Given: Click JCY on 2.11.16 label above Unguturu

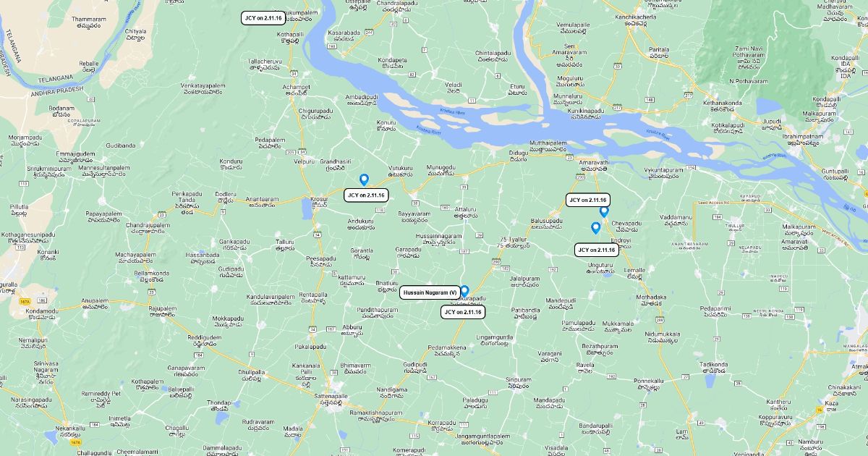Looking at the screenshot, I should click(597, 250).
